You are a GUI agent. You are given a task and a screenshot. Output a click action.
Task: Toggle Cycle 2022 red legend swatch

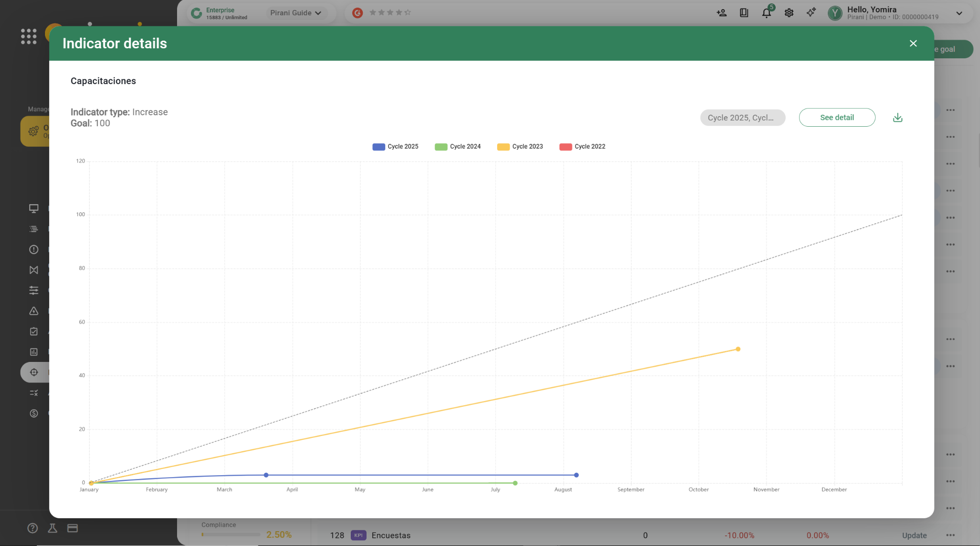[x=566, y=147]
